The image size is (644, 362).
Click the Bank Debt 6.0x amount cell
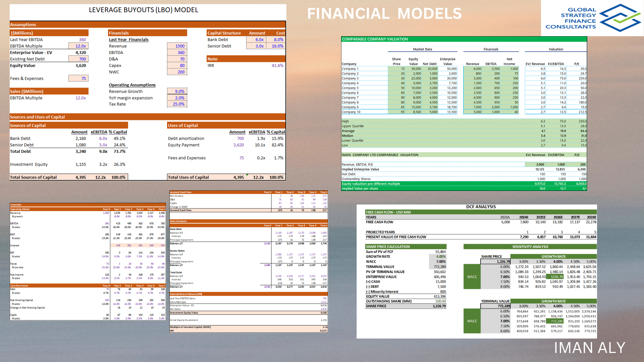click(257, 40)
